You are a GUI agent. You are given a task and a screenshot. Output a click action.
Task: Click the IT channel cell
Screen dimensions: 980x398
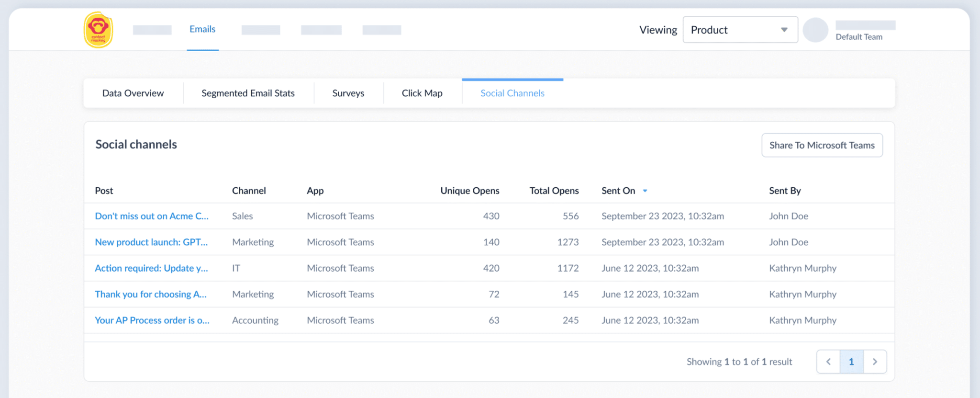click(236, 268)
